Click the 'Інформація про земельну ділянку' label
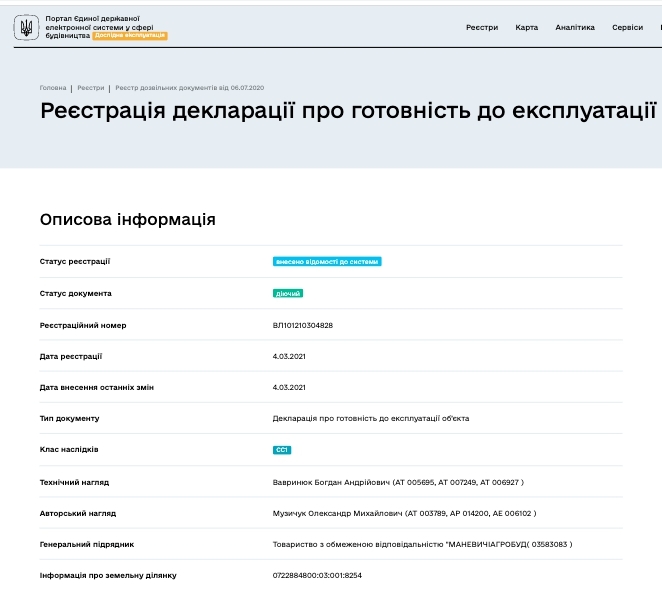 coord(108,575)
